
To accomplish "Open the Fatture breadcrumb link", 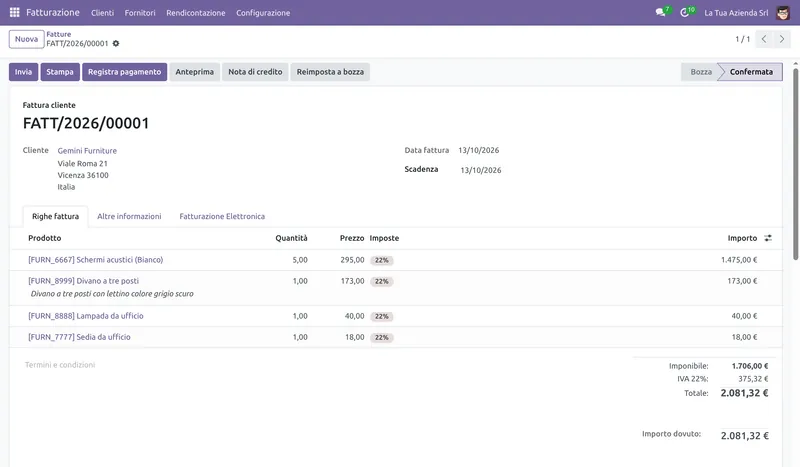I will (59, 34).
